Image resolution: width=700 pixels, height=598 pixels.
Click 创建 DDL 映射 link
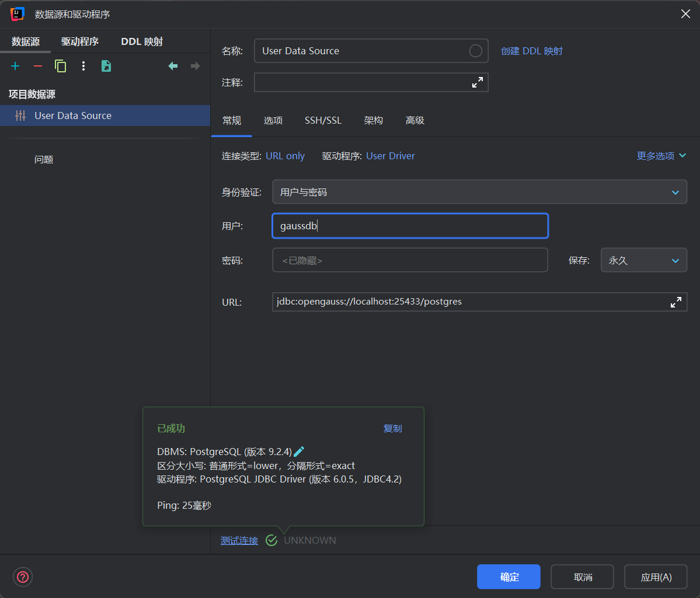pyautogui.click(x=532, y=51)
